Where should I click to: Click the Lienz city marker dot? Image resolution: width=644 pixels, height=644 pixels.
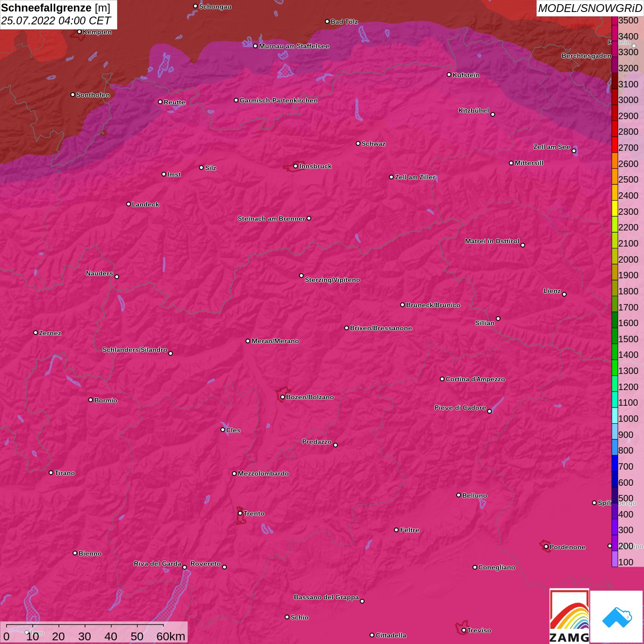point(564,294)
